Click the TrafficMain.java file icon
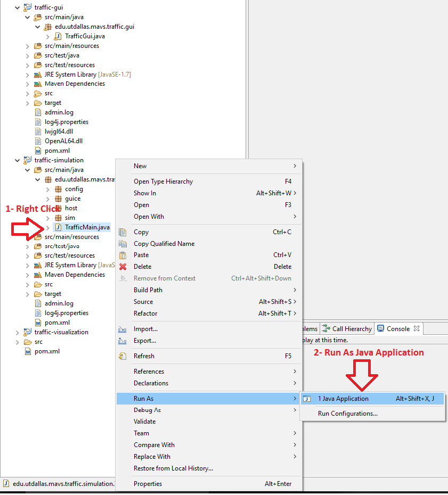The height and width of the screenshot is (495, 448). [58, 227]
